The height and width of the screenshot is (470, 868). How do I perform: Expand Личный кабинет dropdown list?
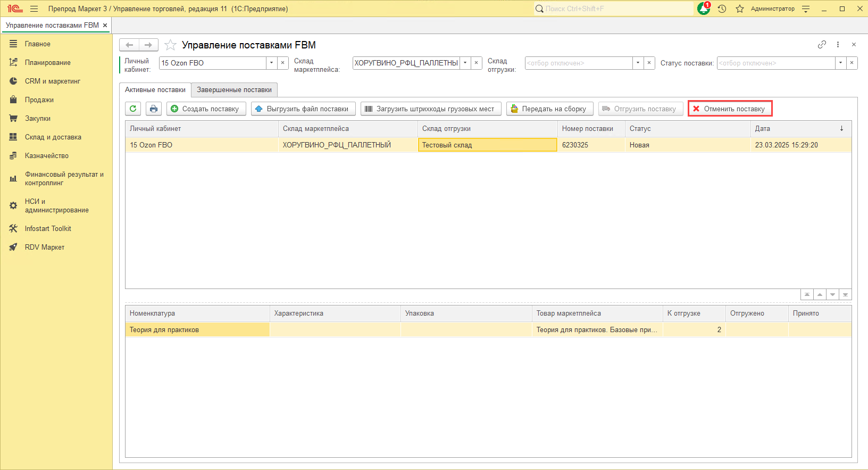click(x=271, y=63)
